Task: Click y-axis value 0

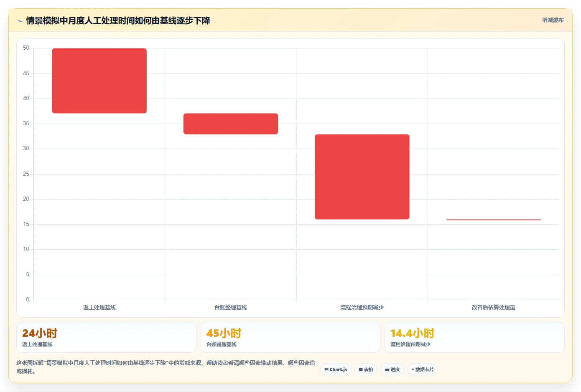Action: [28, 300]
